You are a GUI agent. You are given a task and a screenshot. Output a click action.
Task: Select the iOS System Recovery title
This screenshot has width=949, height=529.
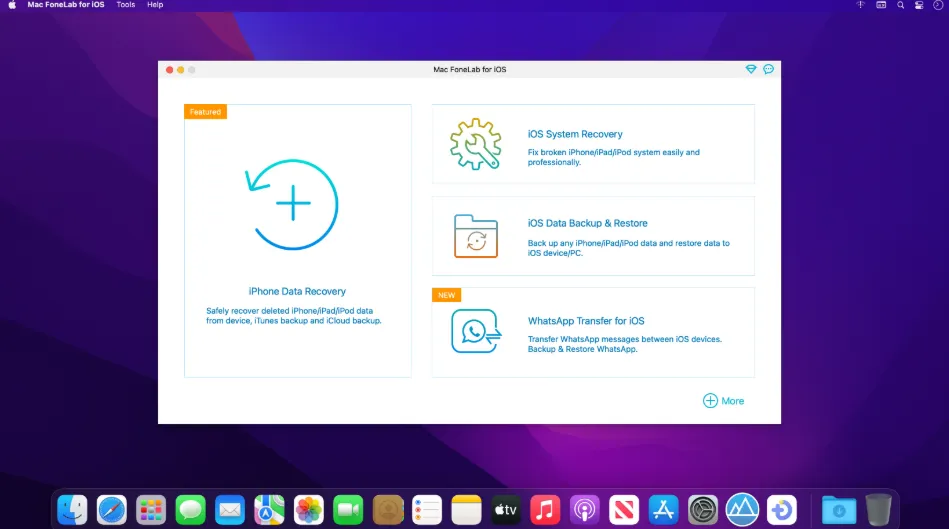pos(575,134)
